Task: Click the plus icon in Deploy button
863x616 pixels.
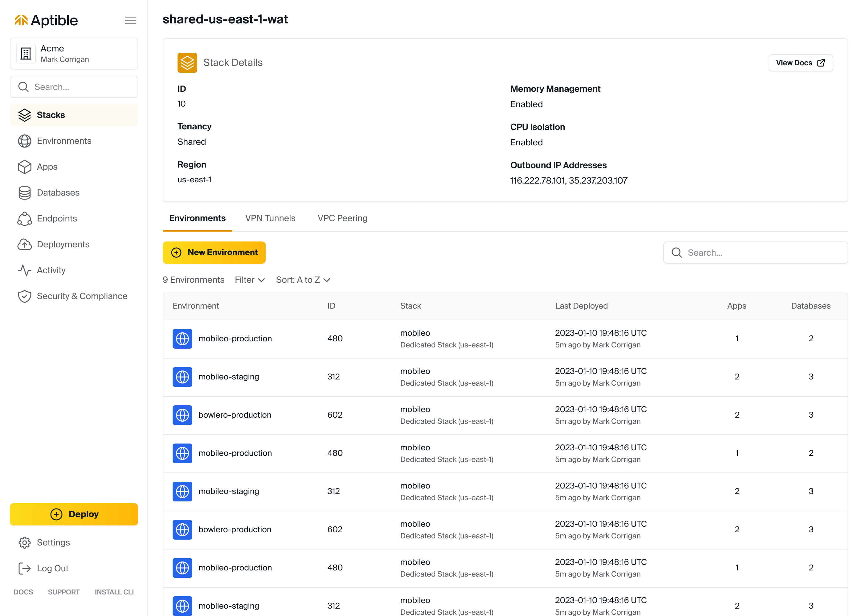Action: coord(56,514)
